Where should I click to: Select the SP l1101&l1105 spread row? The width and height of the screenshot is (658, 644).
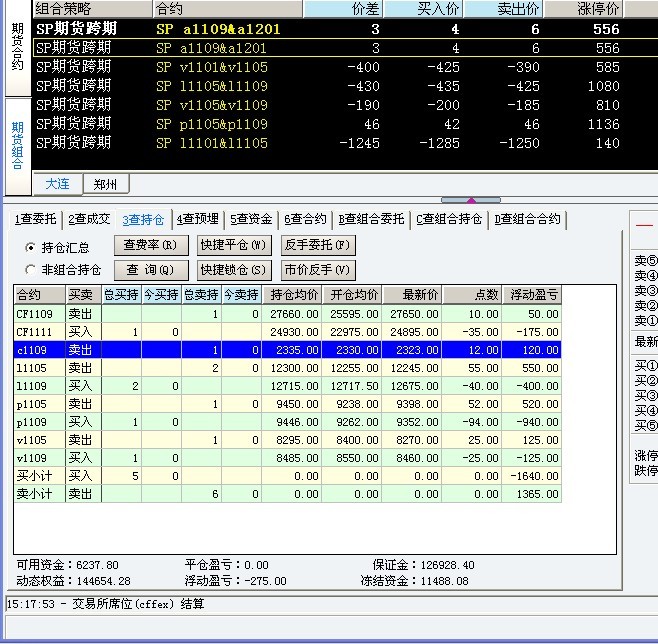[345, 143]
